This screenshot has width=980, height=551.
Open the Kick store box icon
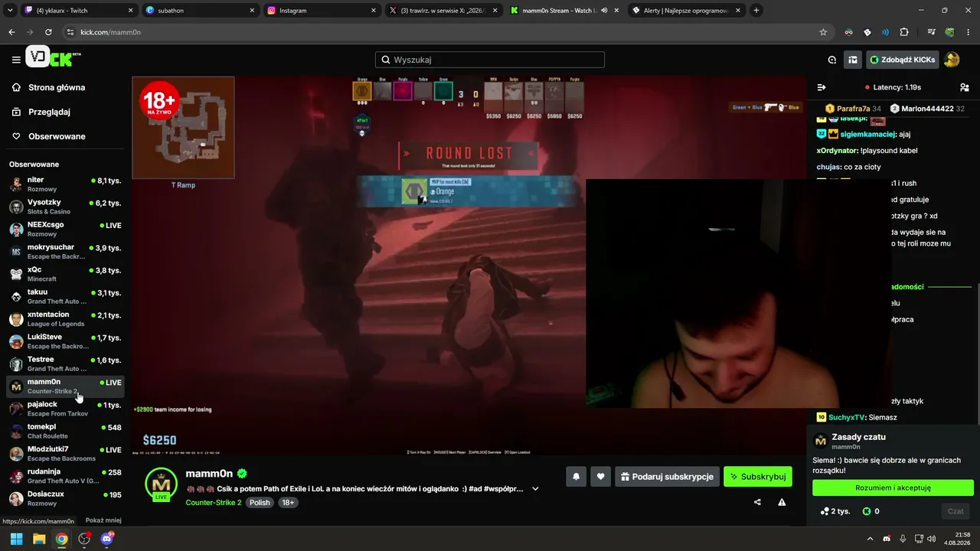point(852,60)
